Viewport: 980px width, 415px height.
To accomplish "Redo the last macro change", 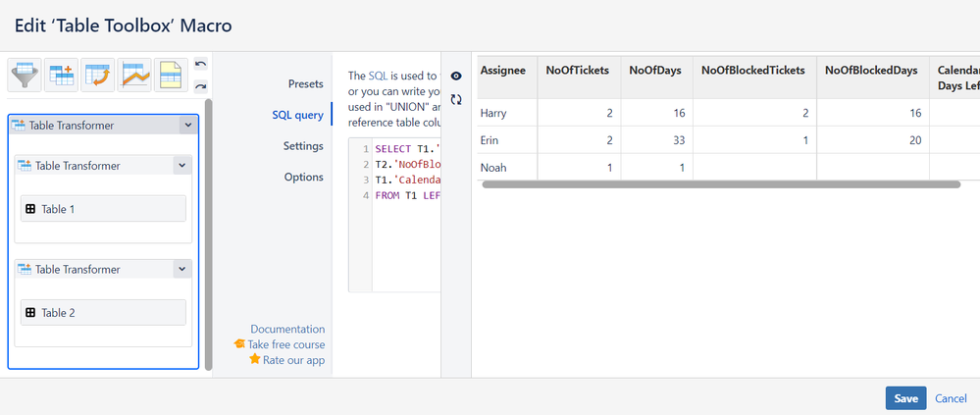I will (201, 86).
